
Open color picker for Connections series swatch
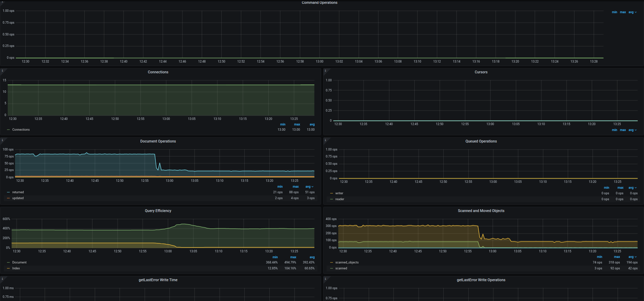8,130
